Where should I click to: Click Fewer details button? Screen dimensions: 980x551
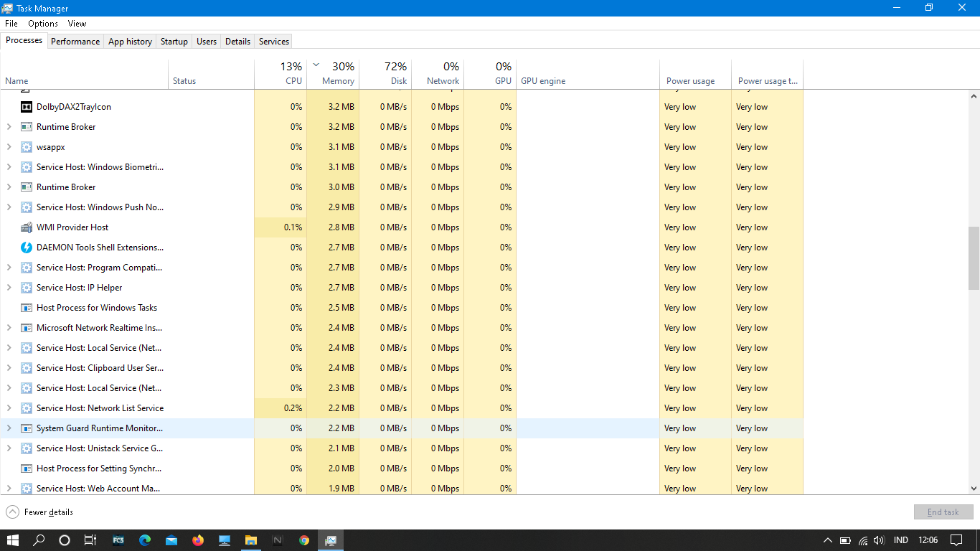pyautogui.click(x=39, y=512)
